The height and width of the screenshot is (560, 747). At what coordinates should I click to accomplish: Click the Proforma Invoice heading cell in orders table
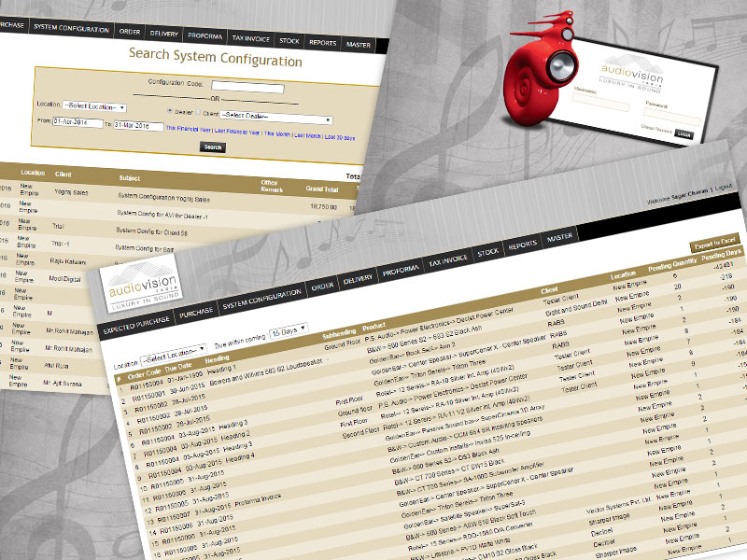click(x=258, y=500)
